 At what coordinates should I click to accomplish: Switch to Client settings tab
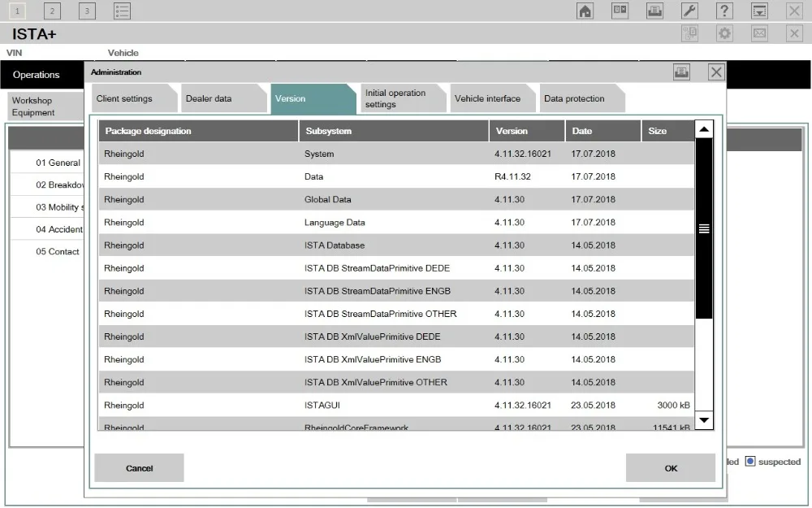point(135,98)
